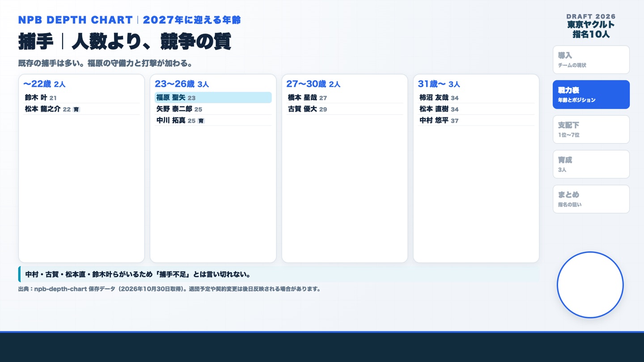Select player row 柿沼 友哉 34
The image size is (644, 362).
pos(476,97)
